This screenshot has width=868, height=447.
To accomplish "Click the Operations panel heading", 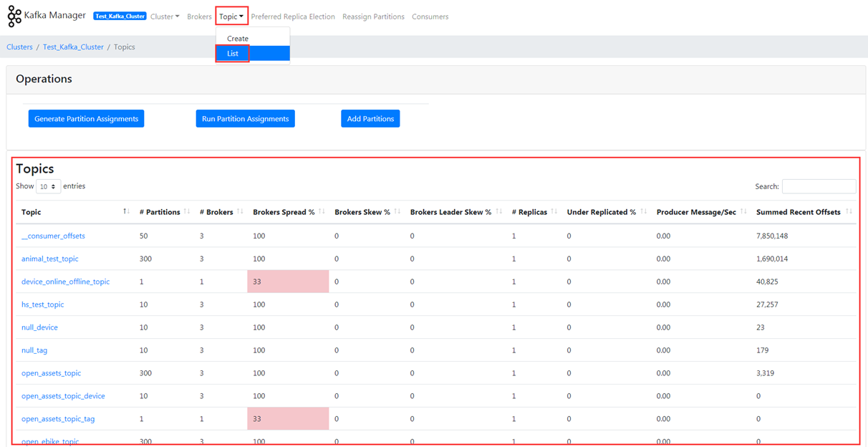I will pos(44,79).
